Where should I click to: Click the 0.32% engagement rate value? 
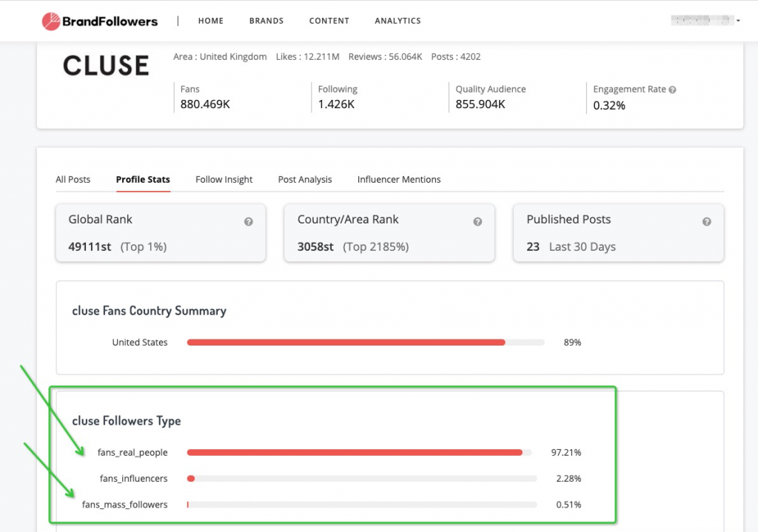coord(609,105)
